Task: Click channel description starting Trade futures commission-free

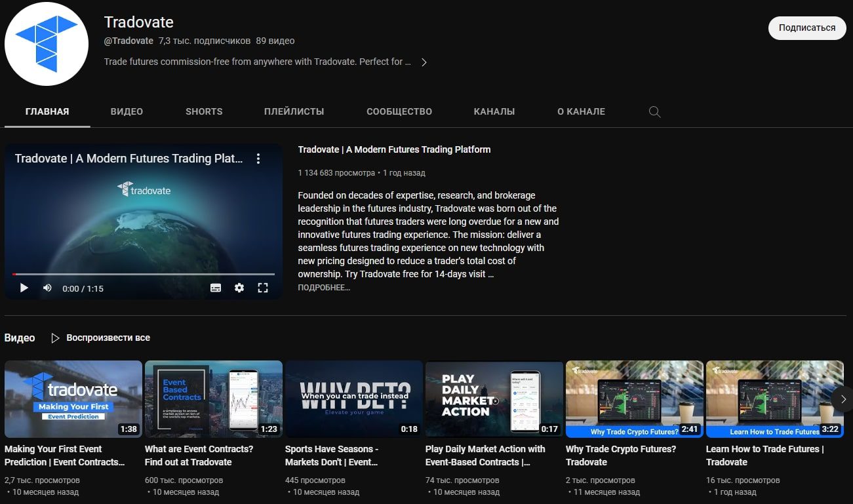Action: [258, 62]
